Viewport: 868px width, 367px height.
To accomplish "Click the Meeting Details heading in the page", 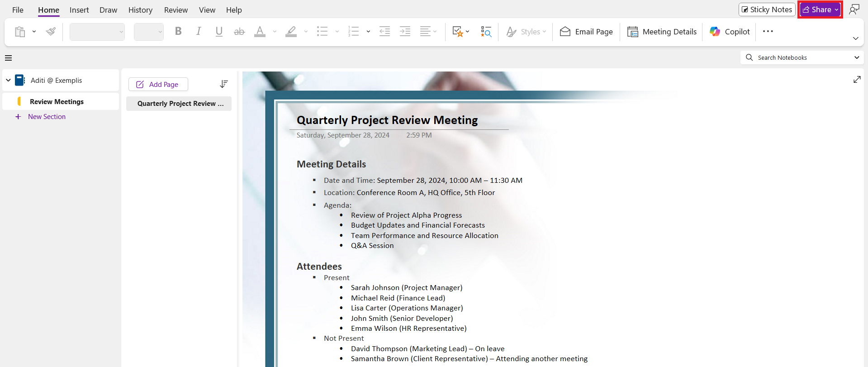I will pos(331,164).
